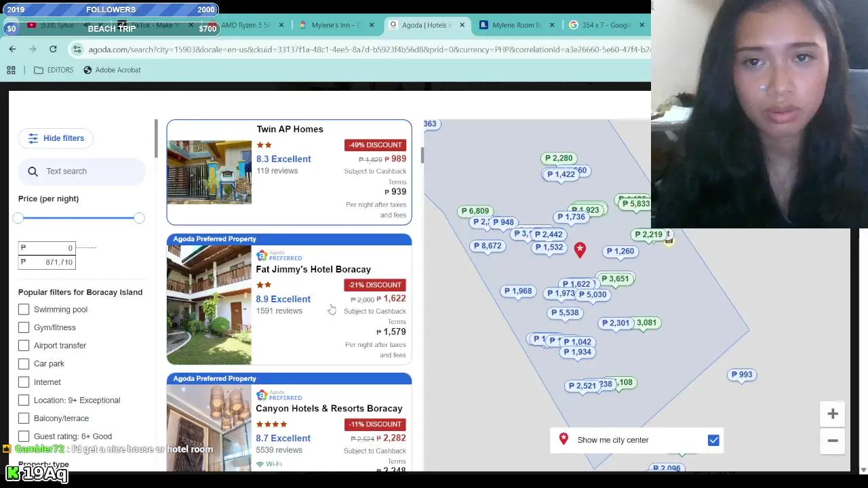Image resolution: width=868 pixels, height=488 pixels.
Task: Open the browser apps grid shortcut
Action: pos(11,70)
